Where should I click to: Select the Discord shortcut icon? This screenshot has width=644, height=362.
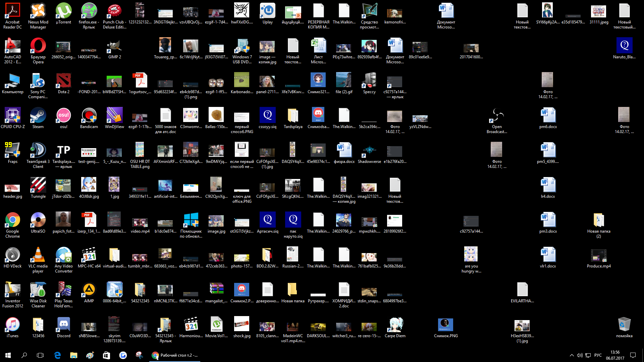coord(63,325)
